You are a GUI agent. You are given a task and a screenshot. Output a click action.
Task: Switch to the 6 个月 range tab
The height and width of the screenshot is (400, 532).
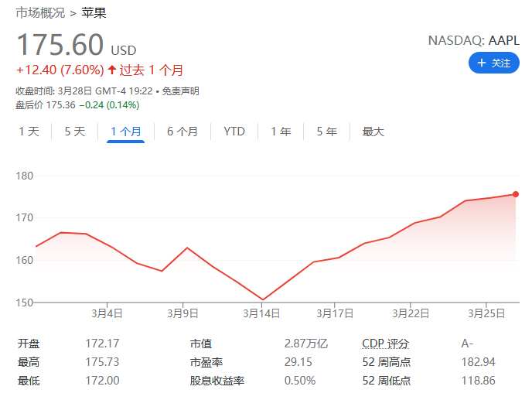(182, 132)
